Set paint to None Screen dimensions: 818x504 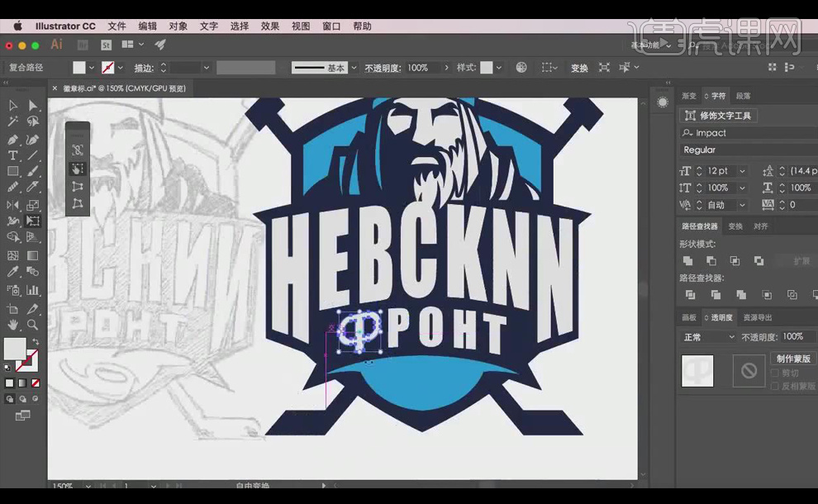(x=36, y=383)
